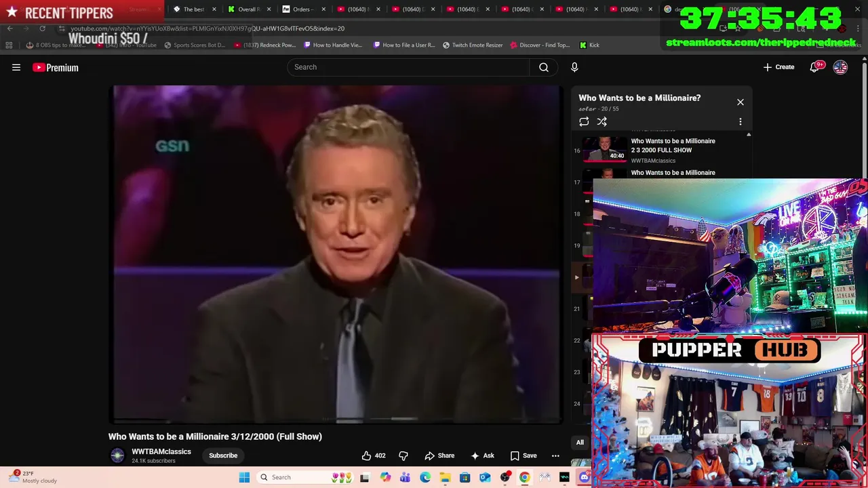868x488 pixels.
Task: Click the YouTube search magnifier button
Action: coord(544,67)
